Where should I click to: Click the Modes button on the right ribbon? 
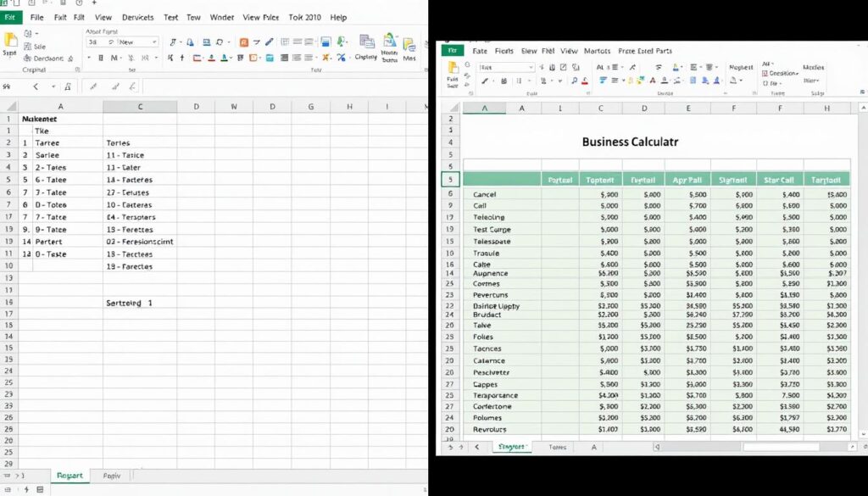pyautogui.click(x=813, y=68)
